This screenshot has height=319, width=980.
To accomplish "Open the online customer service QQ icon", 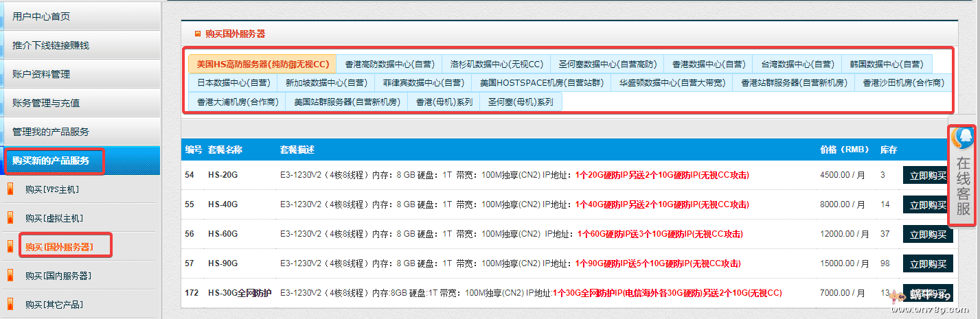I will [x=964, y=141].
